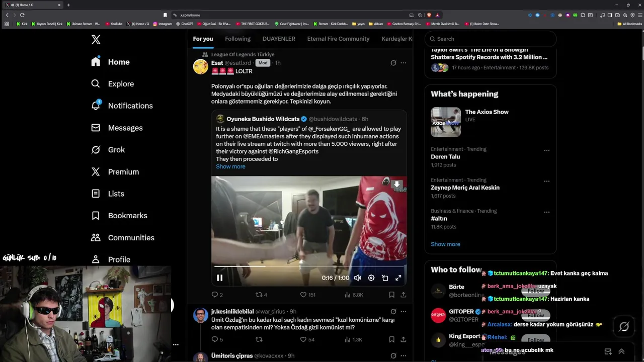Compose new message in Messages drawer
Image resolution: width=644 pixels, height=362 pixels.
tap(608, 351)
